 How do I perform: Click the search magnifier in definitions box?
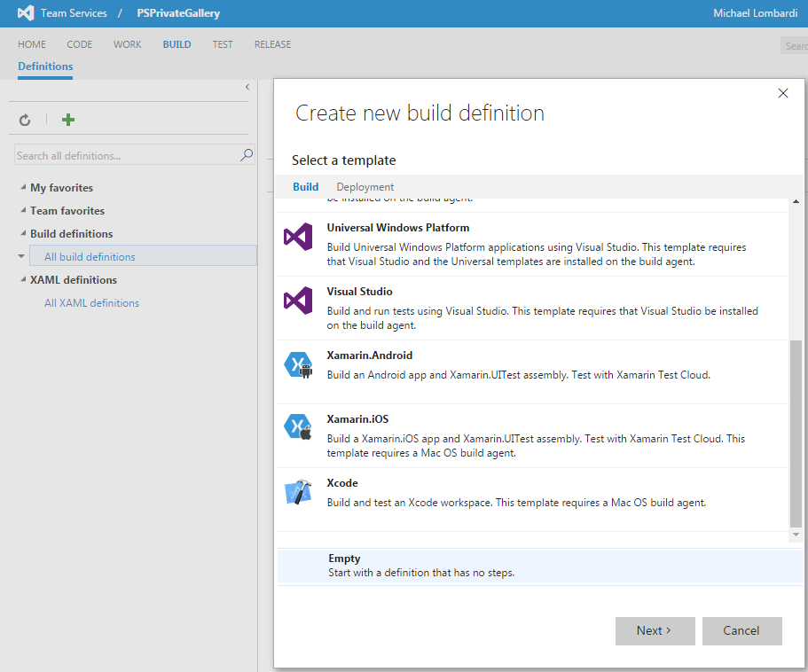point(247,154)
